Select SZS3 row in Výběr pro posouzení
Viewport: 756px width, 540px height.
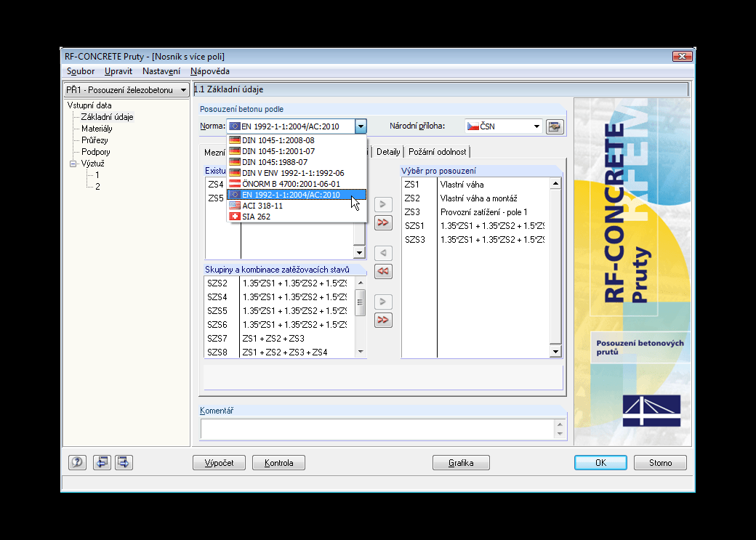pyautogui.click(x=475, y=240)
